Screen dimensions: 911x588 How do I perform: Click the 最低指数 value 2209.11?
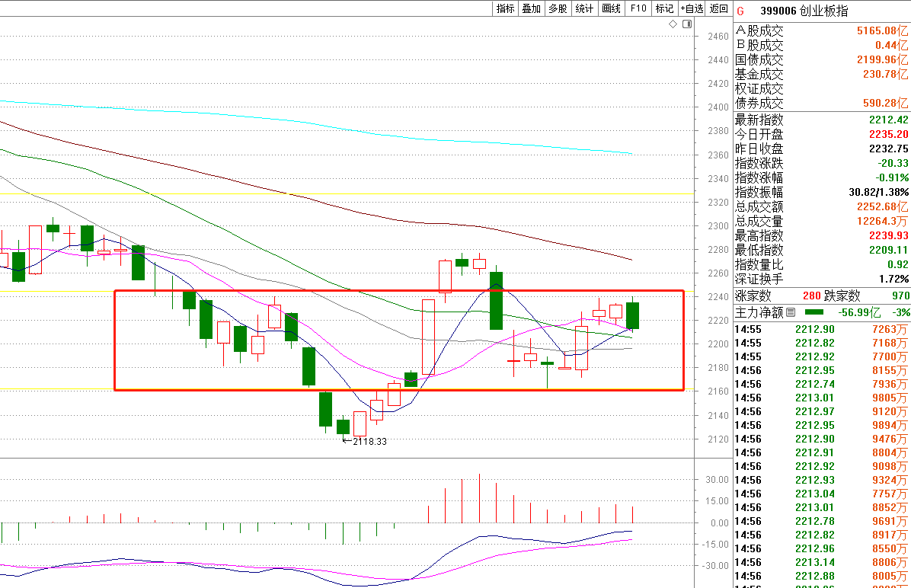click(888, 250)
